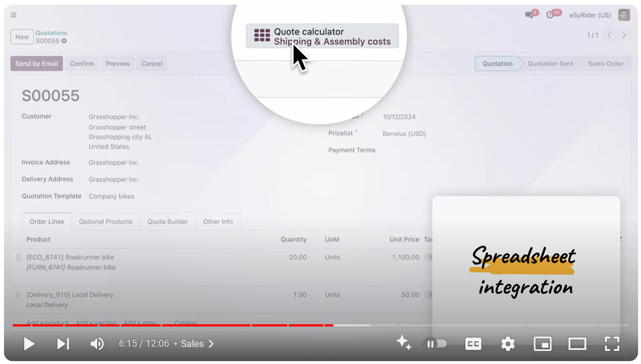Image resolution: width=641 pixels, height=364 pixels.
Task: Click the Confirm button
Action: [x=82, y=64]
